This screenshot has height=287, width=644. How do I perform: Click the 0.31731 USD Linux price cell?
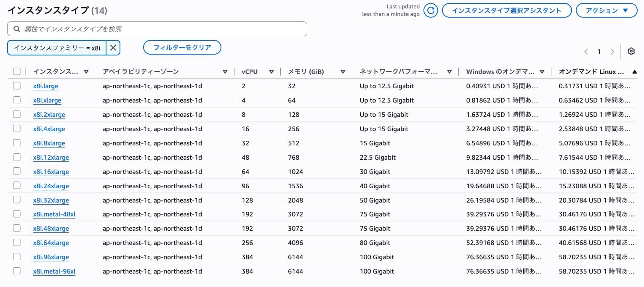point(595,86)
